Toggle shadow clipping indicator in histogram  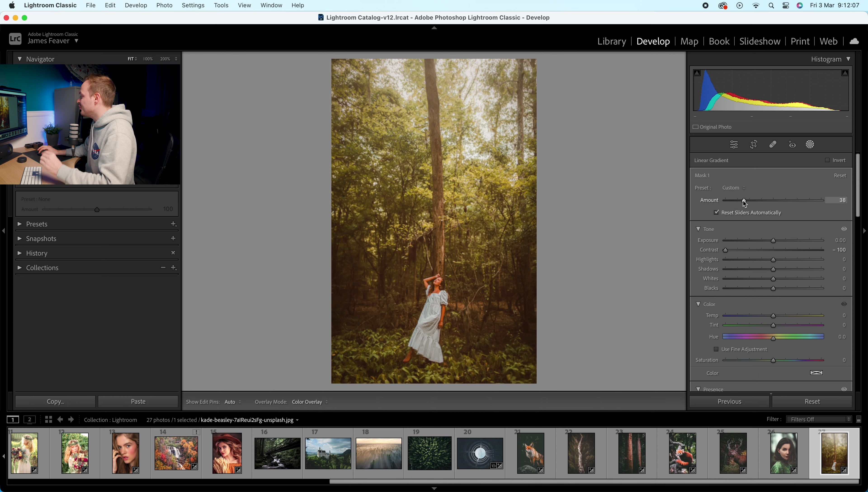coord(697,73)
